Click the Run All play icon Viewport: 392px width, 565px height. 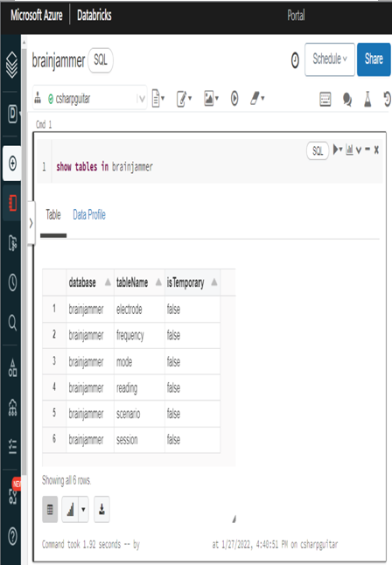tap(234, 98)
